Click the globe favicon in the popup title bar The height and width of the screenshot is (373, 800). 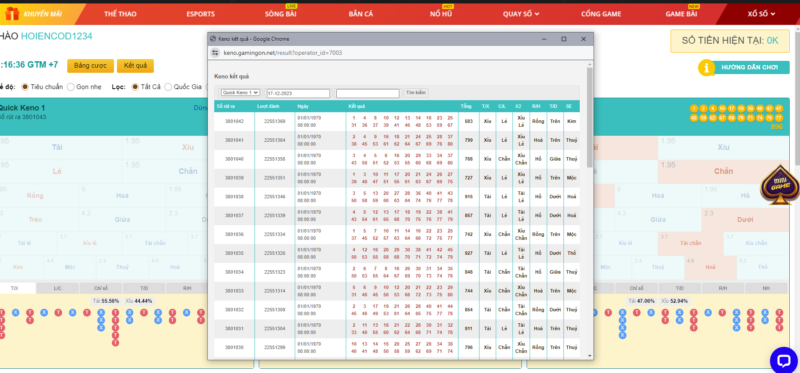pos(213,39)
